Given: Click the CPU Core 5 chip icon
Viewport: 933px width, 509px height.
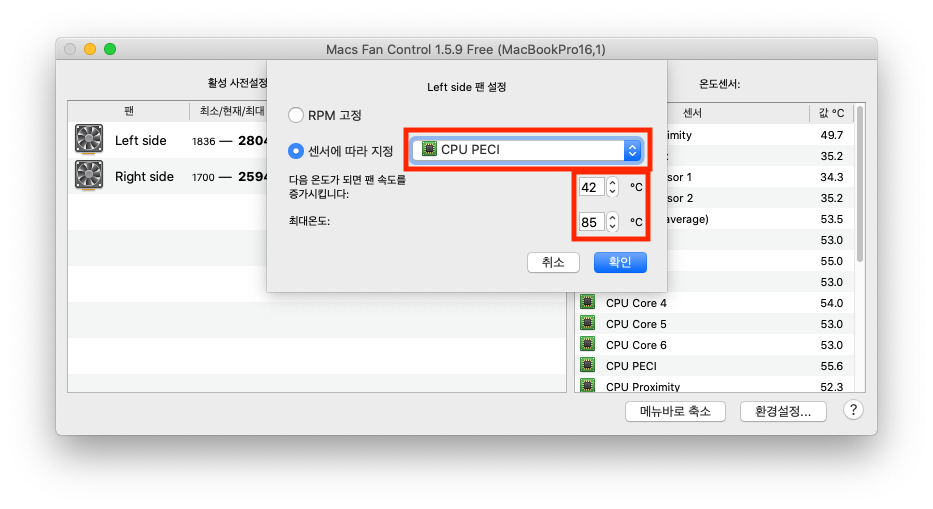Looking at the screenshot, I should (x=588, y=323).
